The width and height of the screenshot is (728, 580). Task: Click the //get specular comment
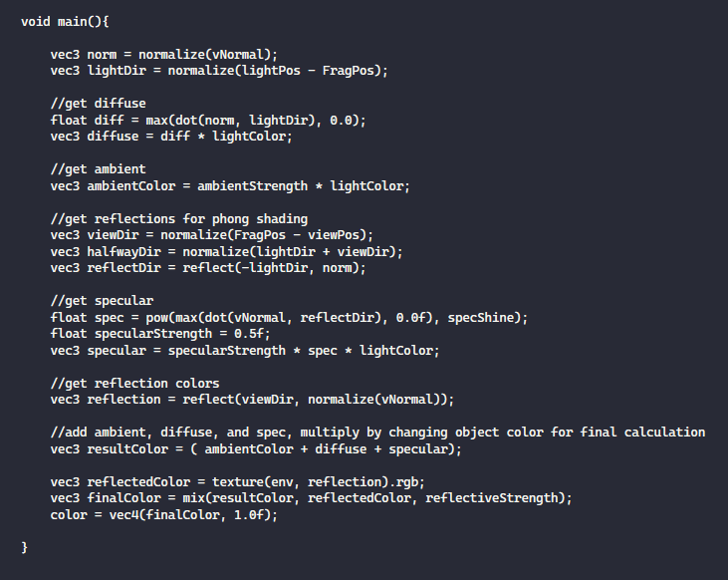click(x=102, y=301)
